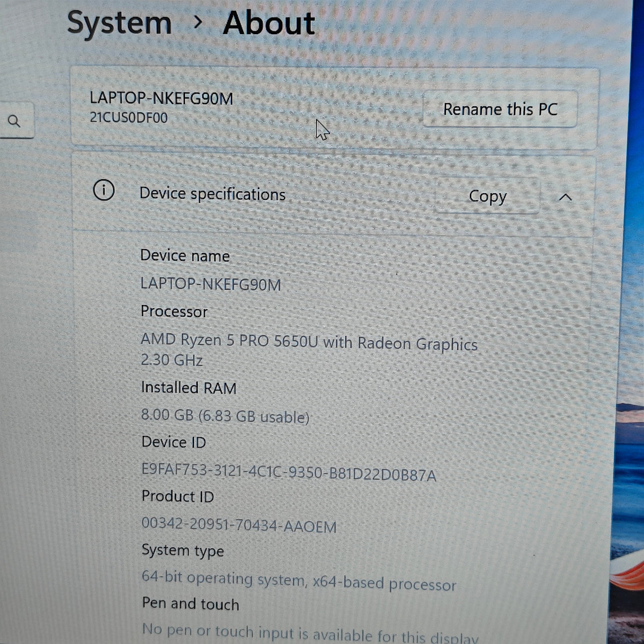The height and width of the screenshot is (644, 644).
Task: Click the Device name label
Action: 185,255
